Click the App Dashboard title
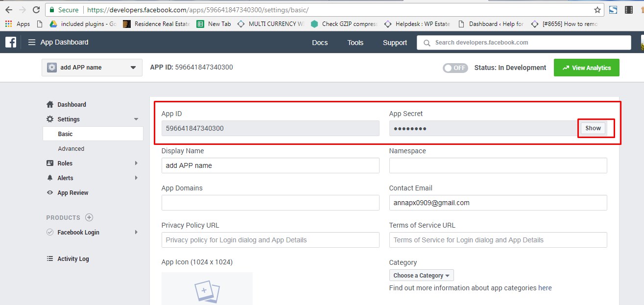Image resolution: width=644 pixels, height=305 pixels. [x=64, y=42]
